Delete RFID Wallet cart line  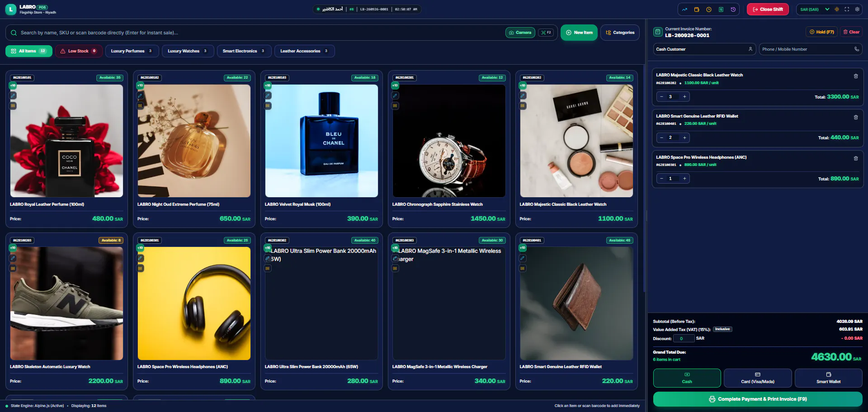(856, 117)
